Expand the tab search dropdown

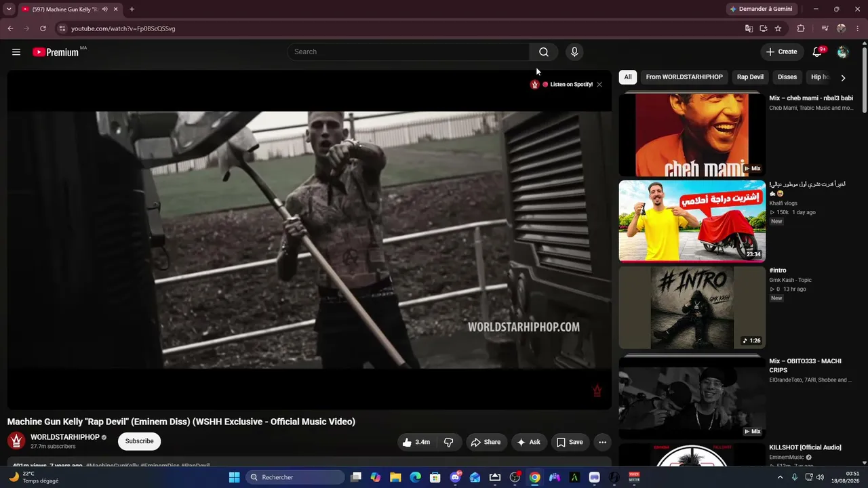point(9,9)
